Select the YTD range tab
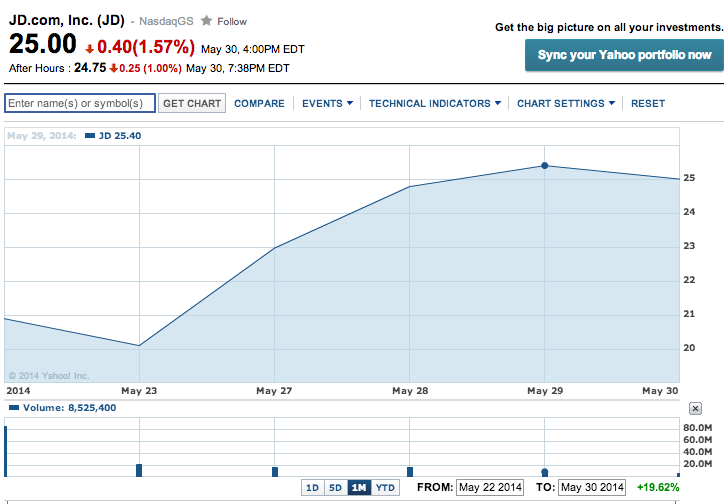This screenshot has height=504, width=725. click(x=385, y=487)
